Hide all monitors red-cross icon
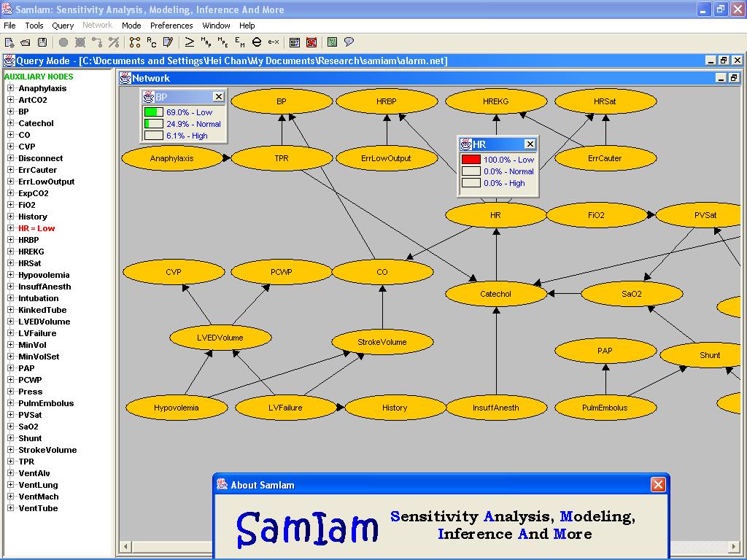The height and width of the screenshot is (560, 747). (311, 42)
